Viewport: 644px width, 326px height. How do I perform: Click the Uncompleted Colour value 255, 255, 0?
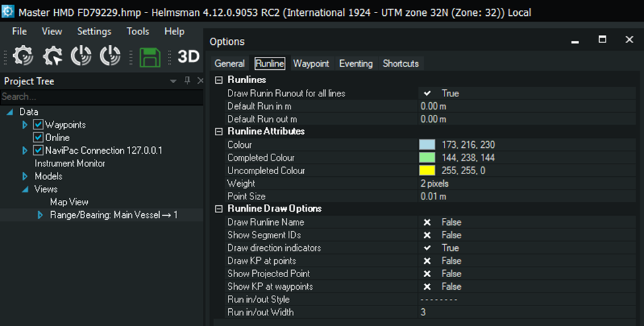(x=463, y=170)
